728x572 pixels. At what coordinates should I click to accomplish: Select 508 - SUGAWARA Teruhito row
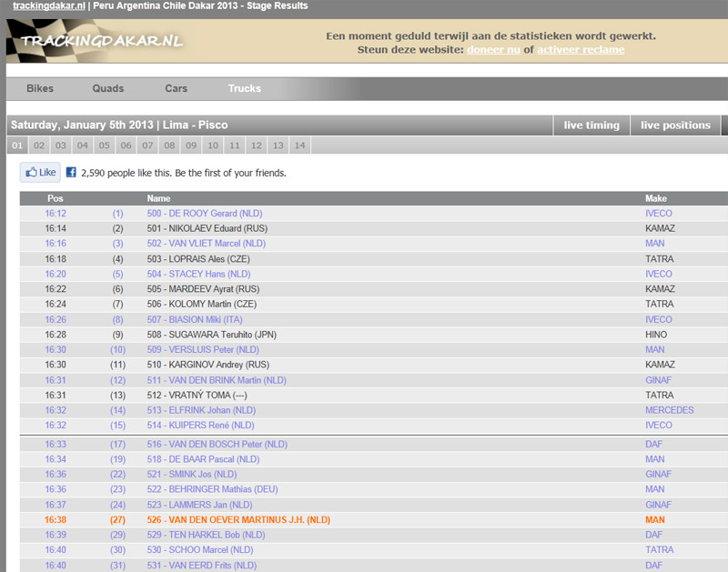tap(374, 335)
